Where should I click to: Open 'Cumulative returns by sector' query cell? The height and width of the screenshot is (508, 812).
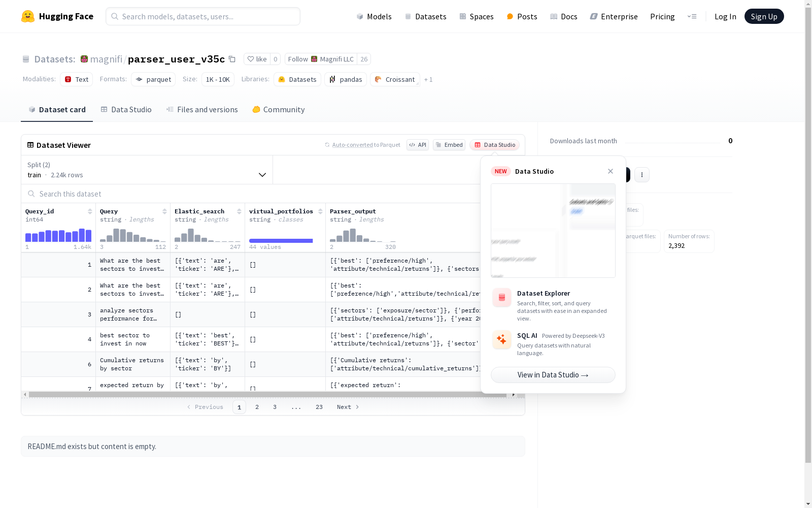[x=133, y=364]
